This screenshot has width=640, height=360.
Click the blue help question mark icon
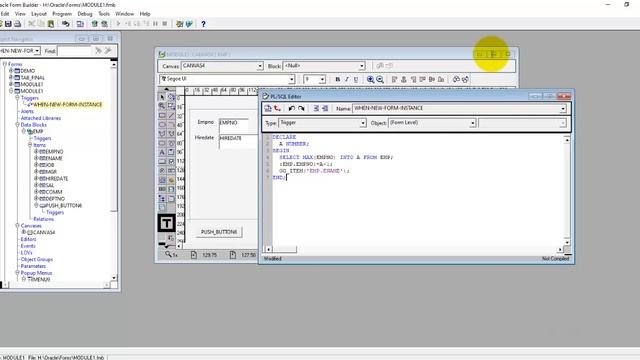pos(203,24)
